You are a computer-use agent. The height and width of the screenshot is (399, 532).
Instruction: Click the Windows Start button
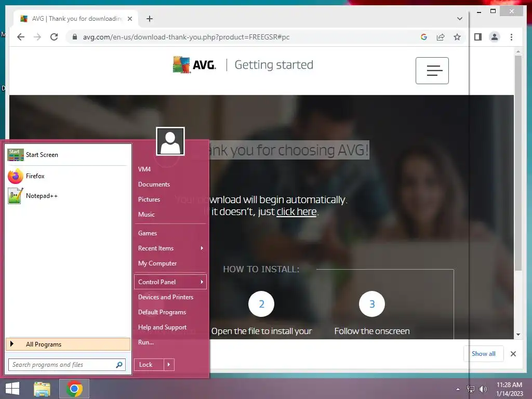point(12,389)
